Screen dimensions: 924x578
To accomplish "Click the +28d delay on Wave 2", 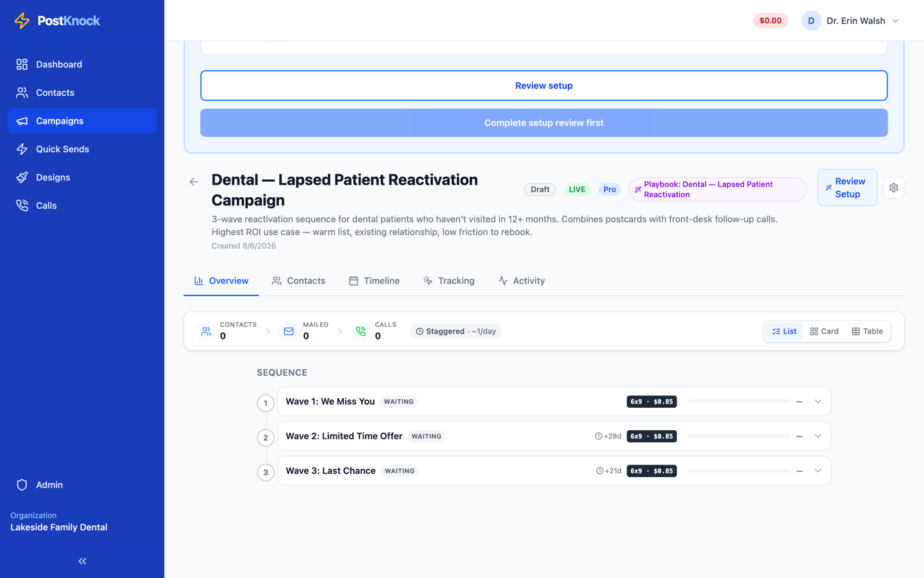I will tap(608, 436).
